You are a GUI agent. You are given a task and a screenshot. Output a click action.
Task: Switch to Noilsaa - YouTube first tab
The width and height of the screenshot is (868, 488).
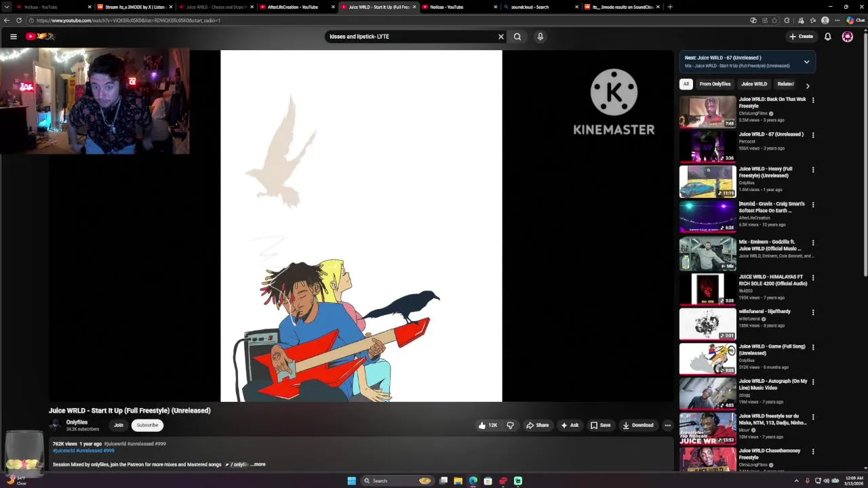[53, 7]
